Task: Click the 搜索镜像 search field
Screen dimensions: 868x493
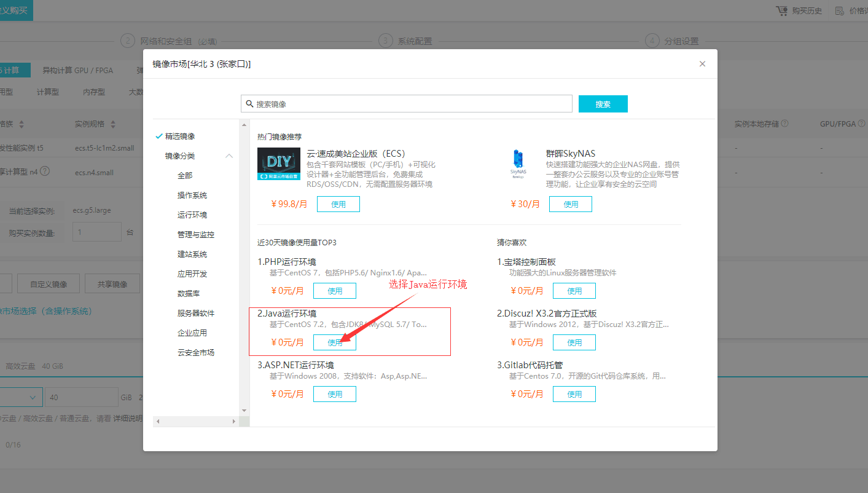Action: coord(407,104)
